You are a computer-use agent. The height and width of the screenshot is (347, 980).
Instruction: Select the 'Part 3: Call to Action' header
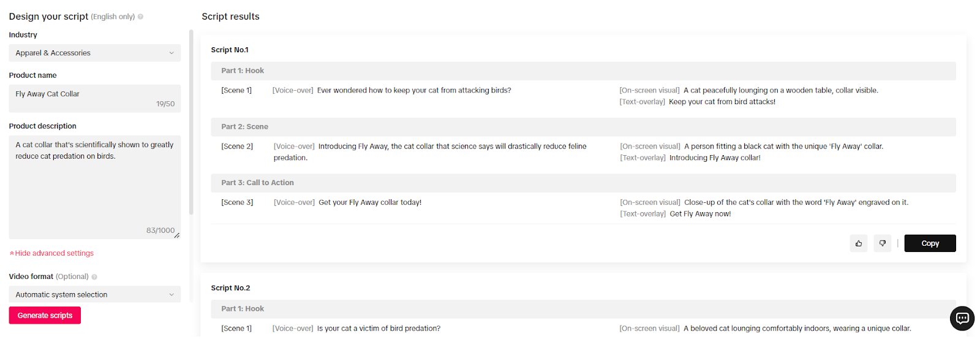click(257, 183)
